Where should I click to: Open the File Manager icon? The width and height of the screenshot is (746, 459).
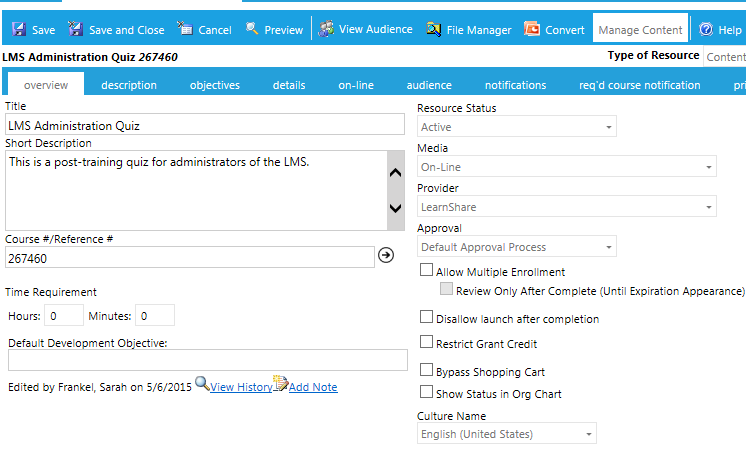tap(433, 30)
